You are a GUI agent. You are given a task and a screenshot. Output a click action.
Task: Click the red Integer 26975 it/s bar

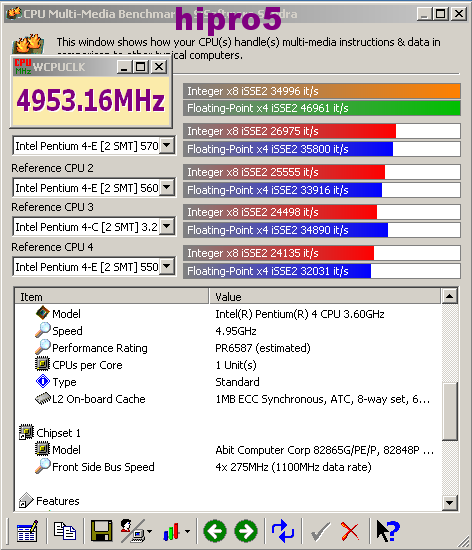322,131
